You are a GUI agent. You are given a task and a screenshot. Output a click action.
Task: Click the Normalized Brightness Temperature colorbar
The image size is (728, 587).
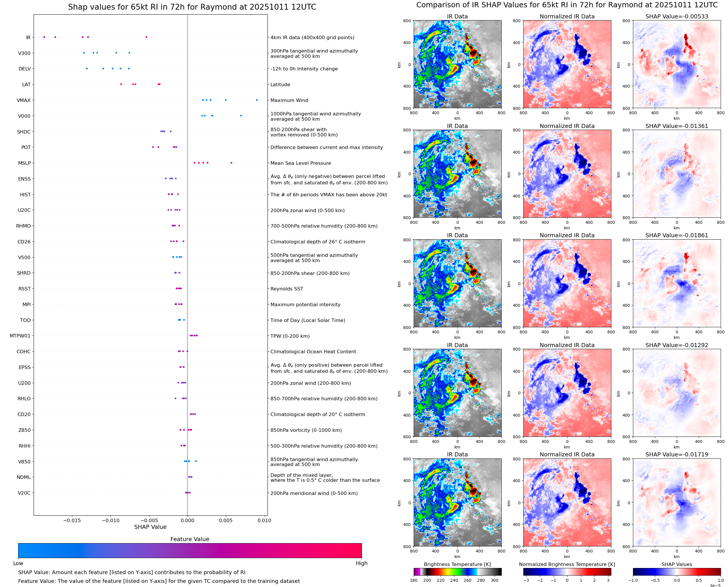tap(567, 572)
